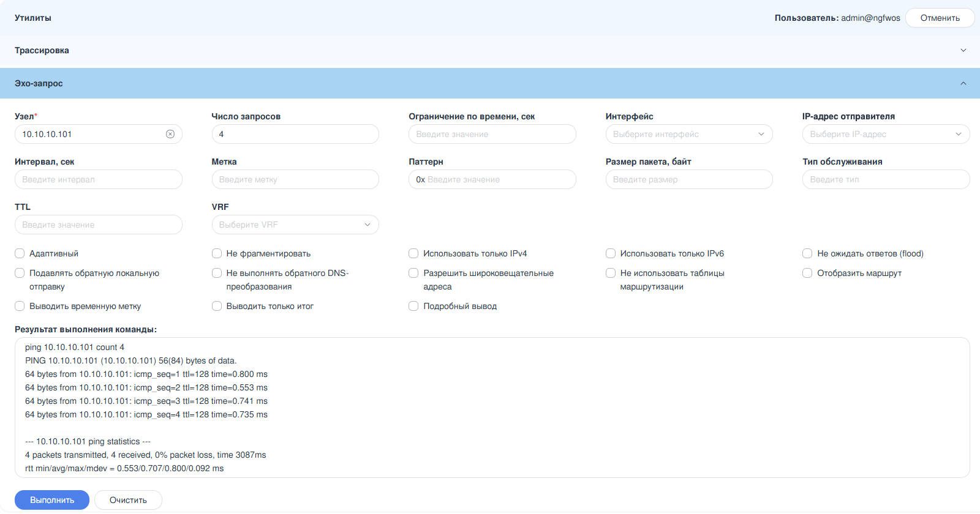Toggle Не ожидать ответов (flood) checkbox
Screen dimensions: 980x514
[807, 253]
